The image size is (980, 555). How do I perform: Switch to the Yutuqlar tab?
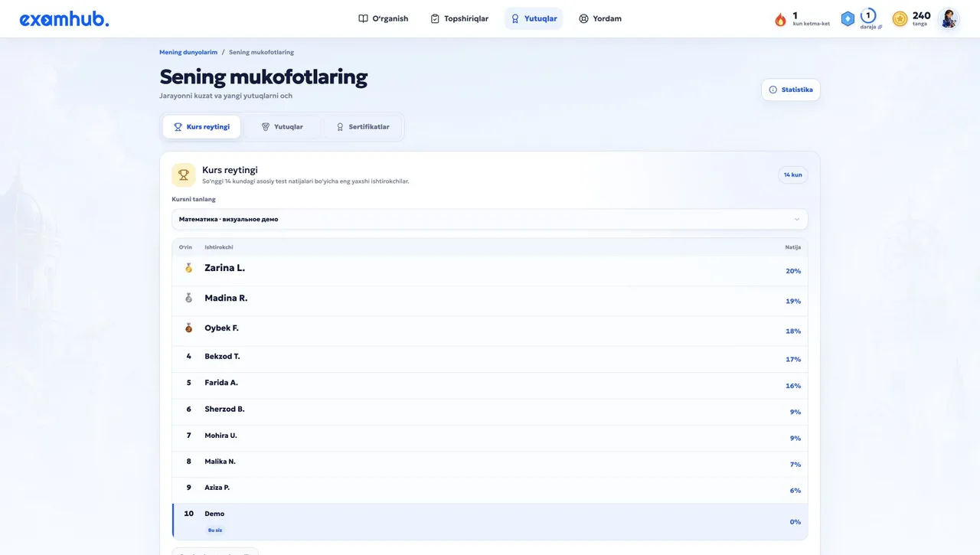click(x=282, y=127)
